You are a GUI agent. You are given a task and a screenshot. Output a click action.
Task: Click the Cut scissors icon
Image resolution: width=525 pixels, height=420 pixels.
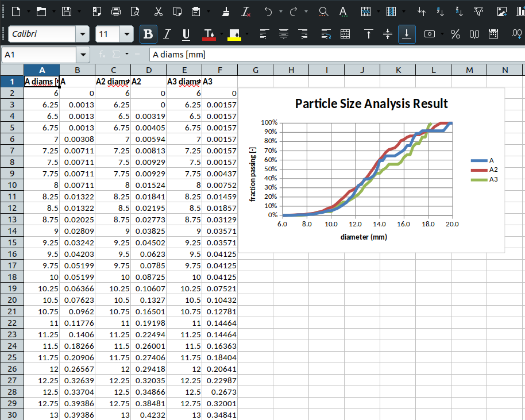[159, 11]
